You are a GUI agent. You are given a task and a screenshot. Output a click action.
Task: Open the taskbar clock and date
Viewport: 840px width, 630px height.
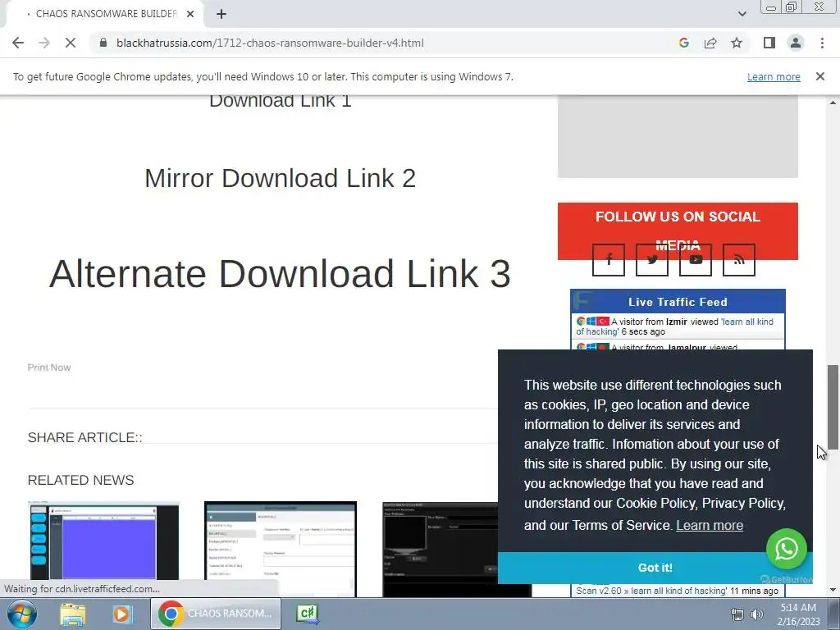798,614
